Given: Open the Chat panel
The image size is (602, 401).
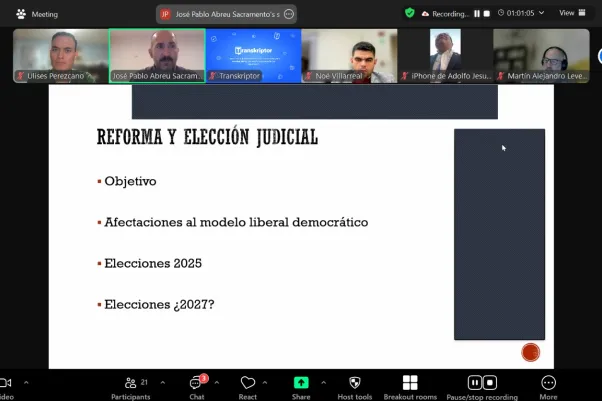Looking at the screenshot, I should 196,384.
